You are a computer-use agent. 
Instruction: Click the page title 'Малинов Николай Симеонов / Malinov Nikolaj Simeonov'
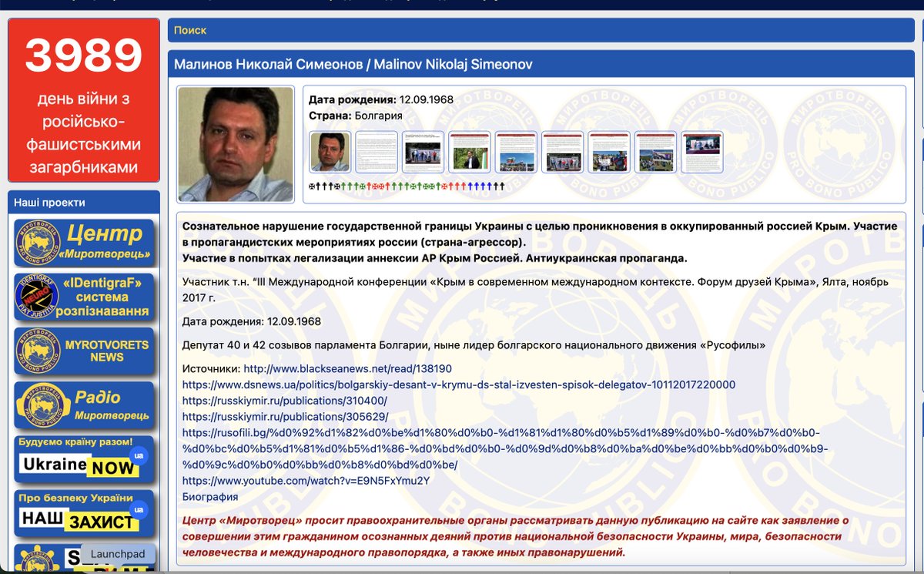[353, 65]
